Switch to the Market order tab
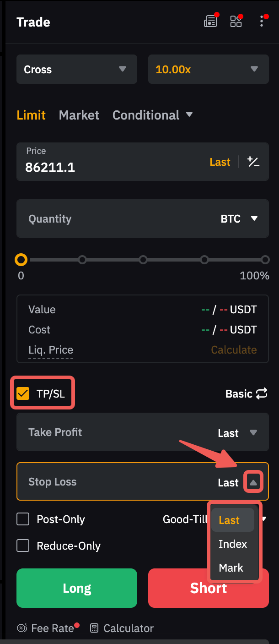The width and height of the screenshot is (279, 644). tap(79, 115)
